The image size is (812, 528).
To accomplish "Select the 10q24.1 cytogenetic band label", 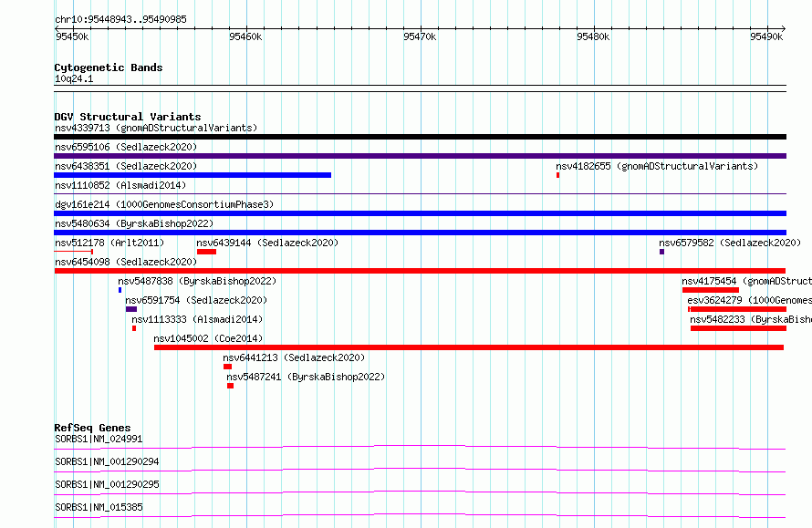I will [74, 78].
